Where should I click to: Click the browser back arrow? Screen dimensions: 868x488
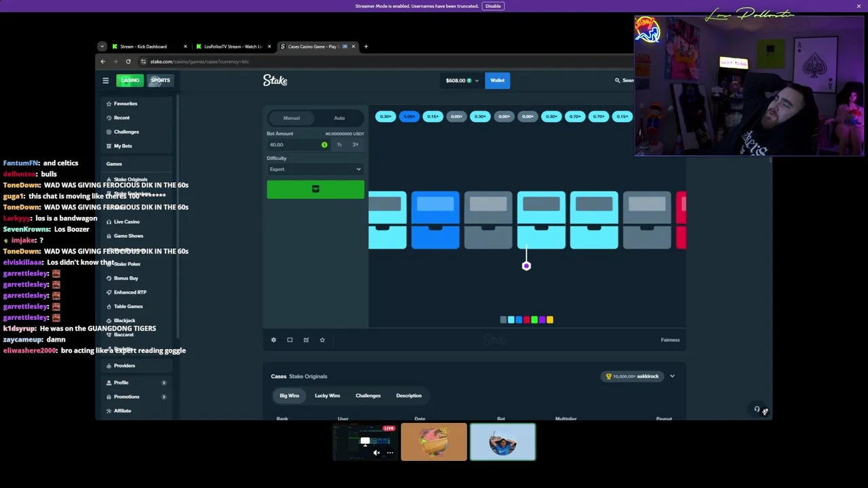pos(103,62)
